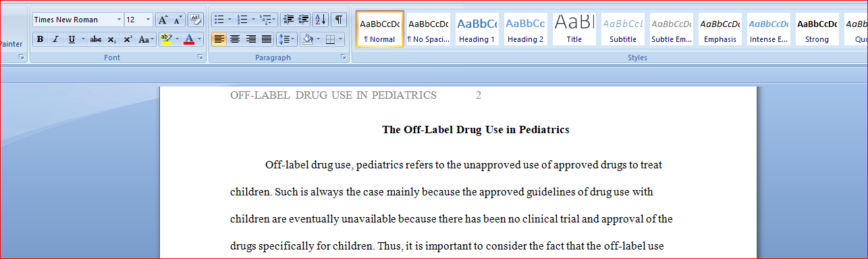Select Align Text Left
868x259 pixels.
pos(219,39)
